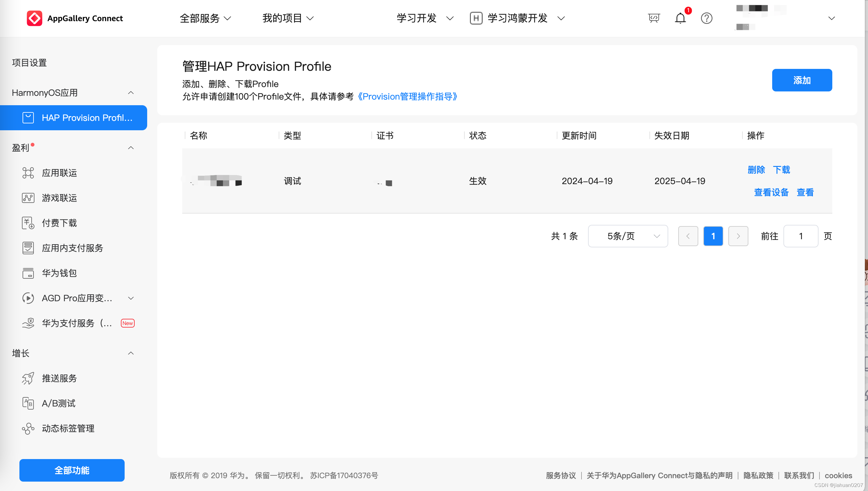Open 华为钱包 menu item
Image resolution: width=868 pixels, height=491 pixels.
coord(59,273)
